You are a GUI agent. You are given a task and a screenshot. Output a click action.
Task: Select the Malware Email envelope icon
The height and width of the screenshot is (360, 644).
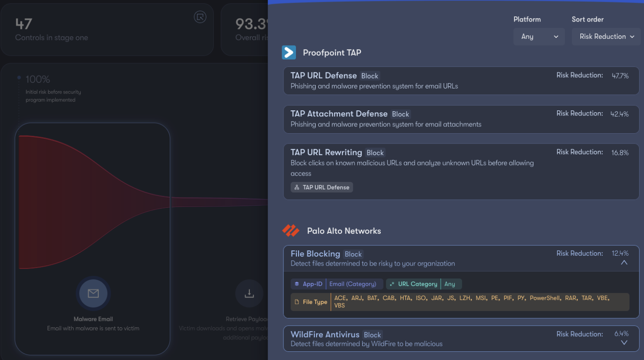click(x=93, y=293)
